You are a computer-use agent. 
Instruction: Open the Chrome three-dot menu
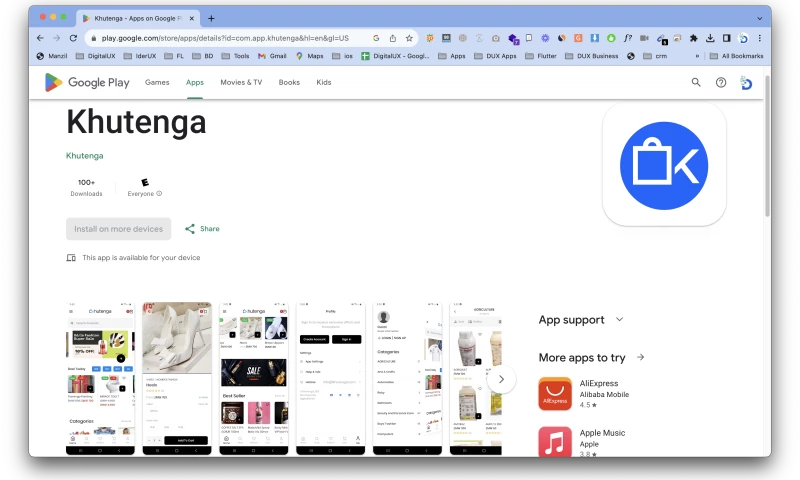click(760, 38)
